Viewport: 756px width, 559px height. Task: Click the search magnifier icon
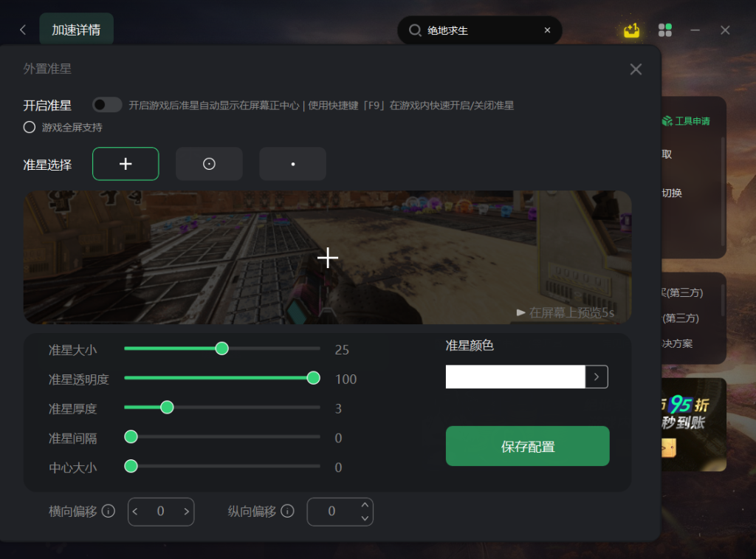click(x=415, y=30)
